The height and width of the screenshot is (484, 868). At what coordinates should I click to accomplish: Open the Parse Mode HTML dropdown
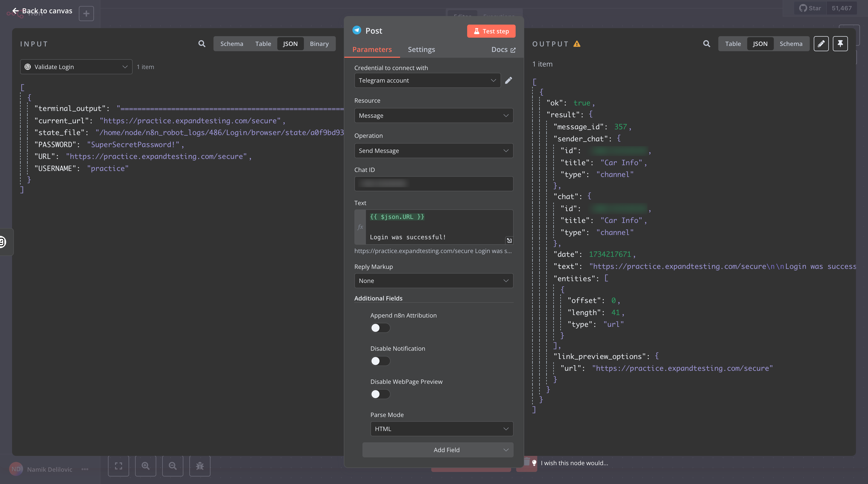tap(442, 429)
